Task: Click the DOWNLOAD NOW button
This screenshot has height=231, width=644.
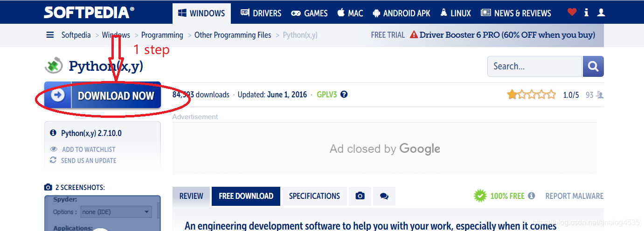Action: (x=103, y=95)
